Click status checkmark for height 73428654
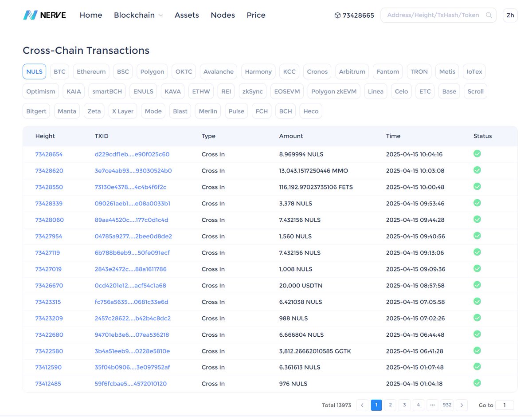The height and width of the screenshot is (417, 532). coord(477,154)
